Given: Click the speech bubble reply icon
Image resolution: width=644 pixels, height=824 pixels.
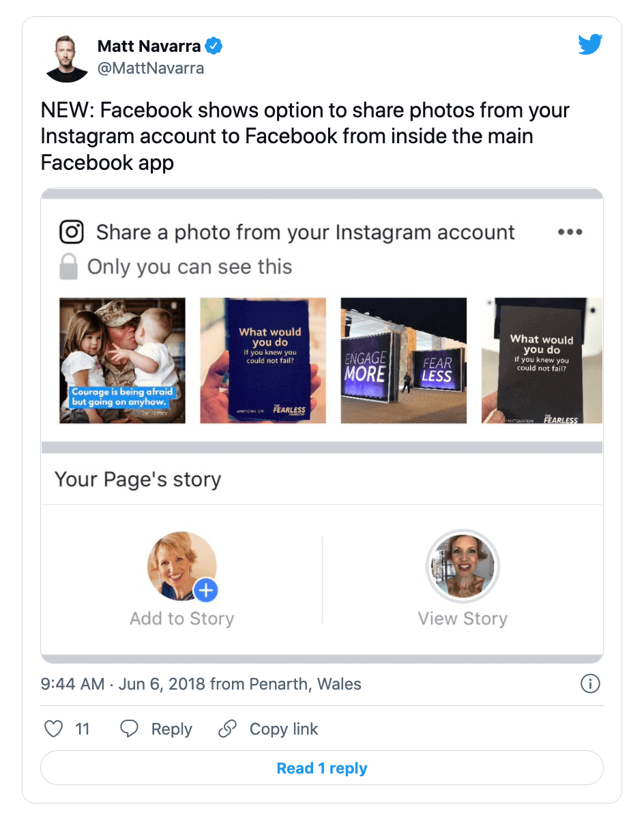Looking at the screenshot, I should [x=129, y=729].
